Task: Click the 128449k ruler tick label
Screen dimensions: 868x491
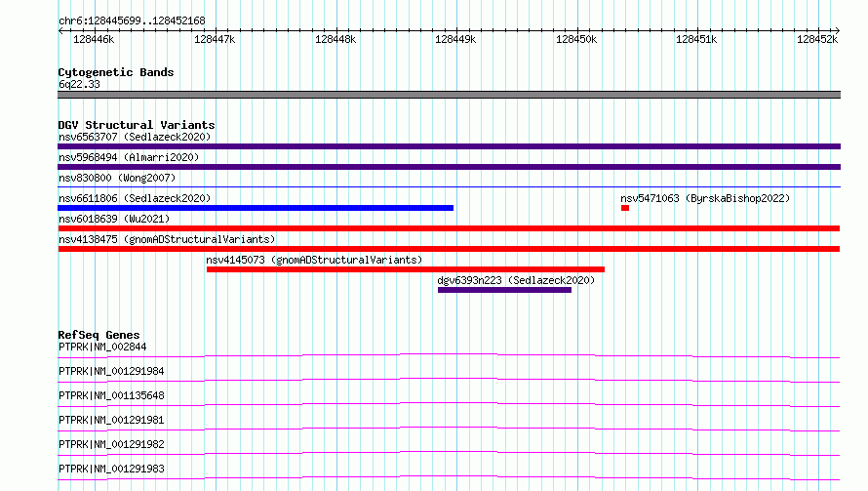Action: [x=455, y=39]
